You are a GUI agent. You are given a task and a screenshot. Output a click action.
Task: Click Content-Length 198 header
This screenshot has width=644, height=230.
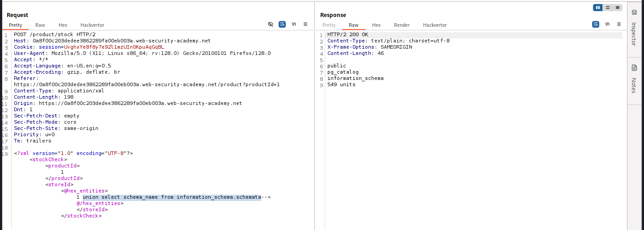44,97
